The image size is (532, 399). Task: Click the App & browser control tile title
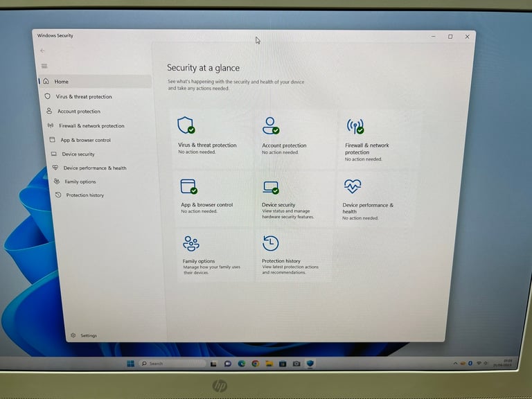(x=206, y=204)
